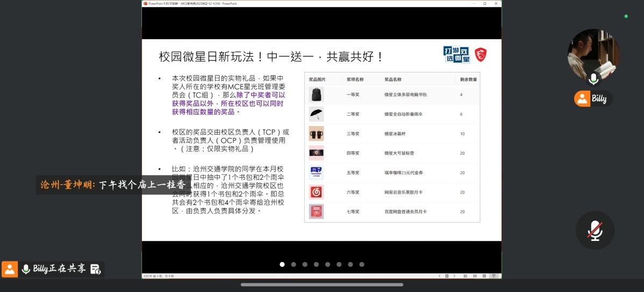Click the 二等奖 cell

pyautogui.click(x=353, y=114)
